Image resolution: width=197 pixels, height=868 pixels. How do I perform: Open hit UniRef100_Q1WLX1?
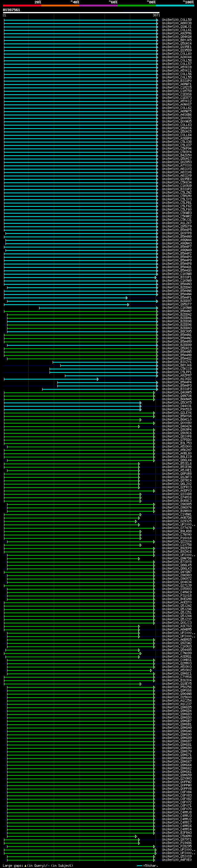pos(177,26)
